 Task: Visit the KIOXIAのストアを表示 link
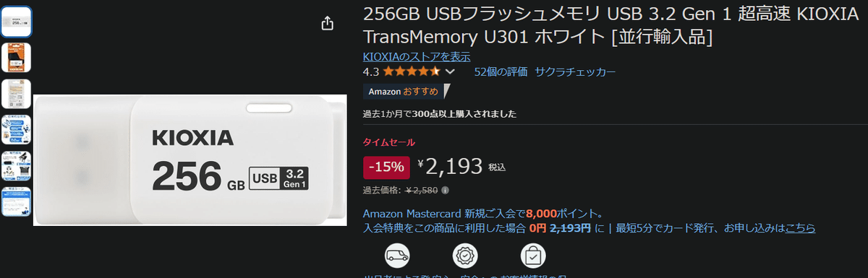click(x=417, y=56)
